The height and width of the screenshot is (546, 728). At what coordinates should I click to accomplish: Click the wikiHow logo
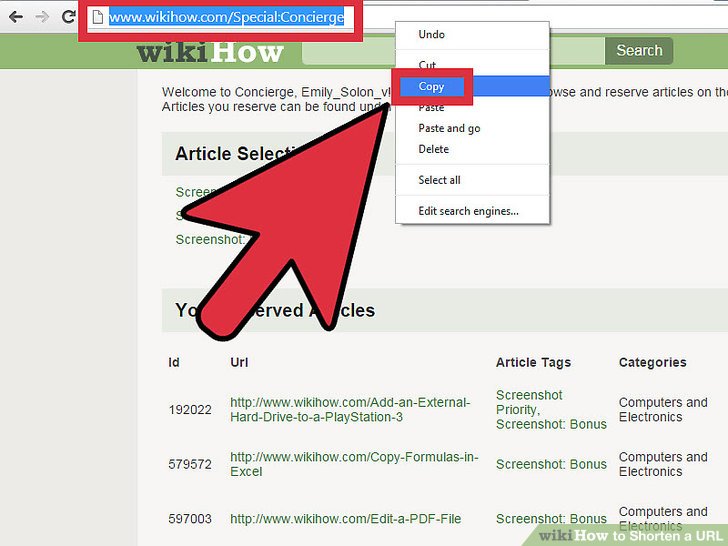tap(210, 51)
